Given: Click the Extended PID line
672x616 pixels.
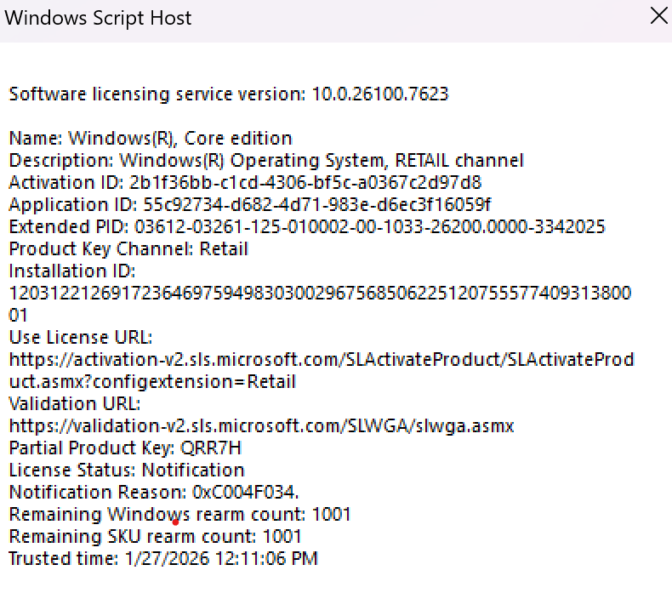Looking at the screenshot, I should (307, 227).
